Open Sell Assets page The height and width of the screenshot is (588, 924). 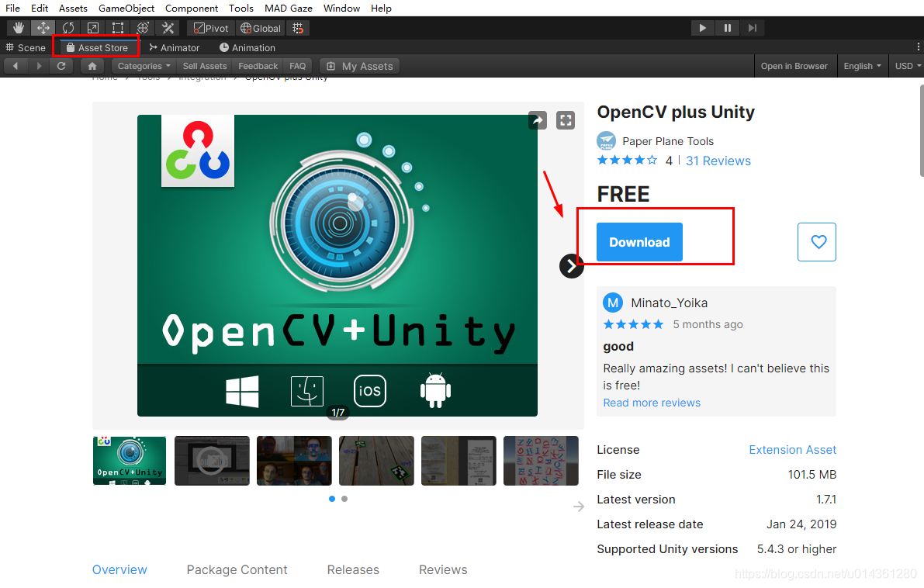(x=205, y=66)
